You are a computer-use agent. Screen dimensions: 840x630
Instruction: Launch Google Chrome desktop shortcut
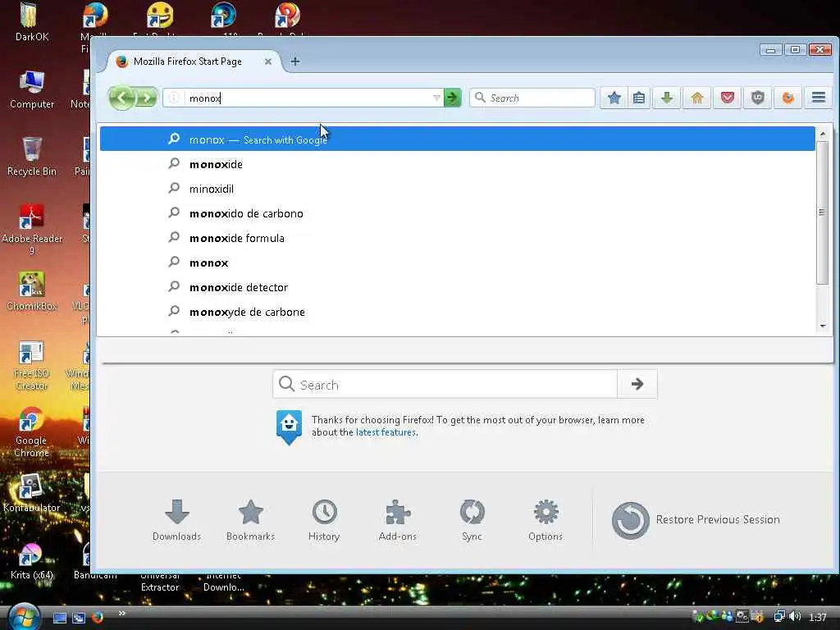click(x=31, y=432)
